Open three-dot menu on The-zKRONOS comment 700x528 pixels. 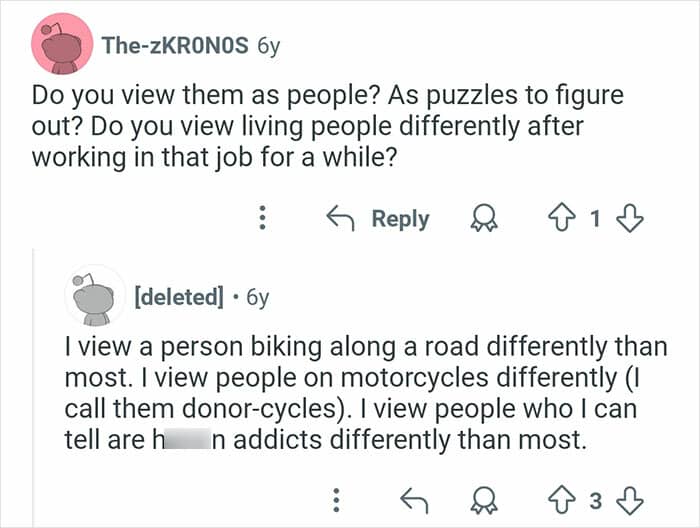(x=262, y=219)
